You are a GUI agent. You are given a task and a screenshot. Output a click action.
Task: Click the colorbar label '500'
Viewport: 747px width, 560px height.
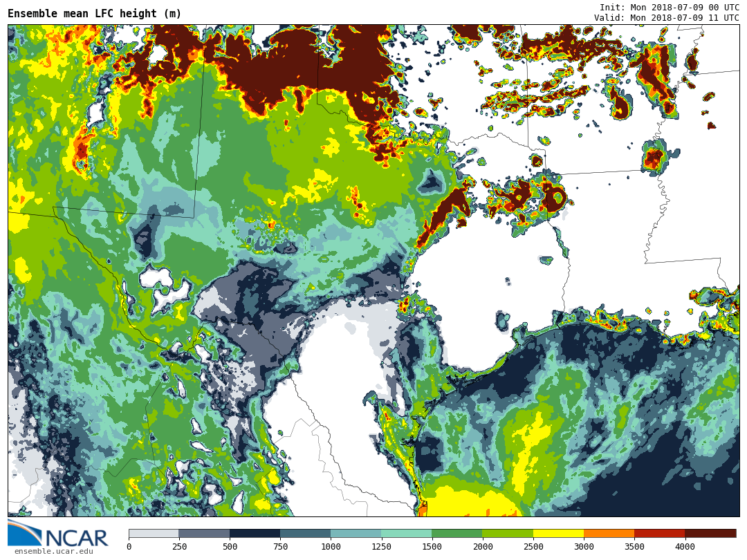click(x=230, y=547)
